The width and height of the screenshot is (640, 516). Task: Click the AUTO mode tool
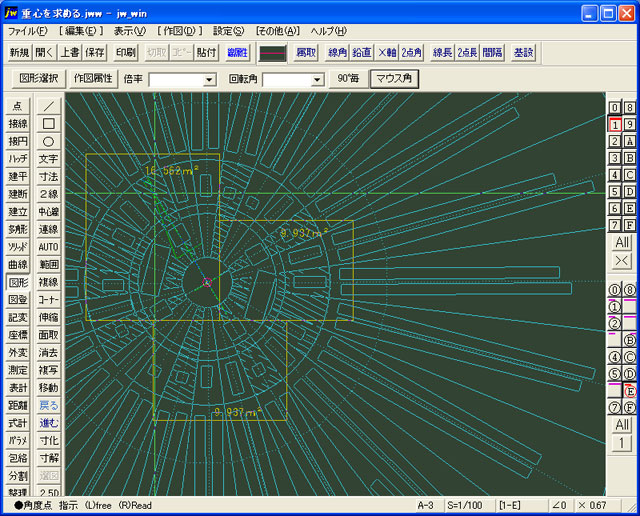[48, 247]
